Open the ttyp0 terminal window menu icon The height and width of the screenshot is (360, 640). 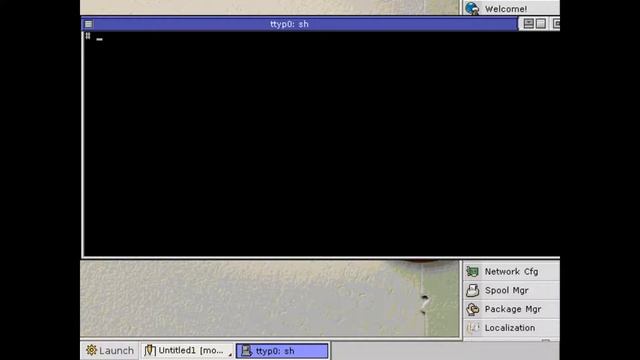88,24
